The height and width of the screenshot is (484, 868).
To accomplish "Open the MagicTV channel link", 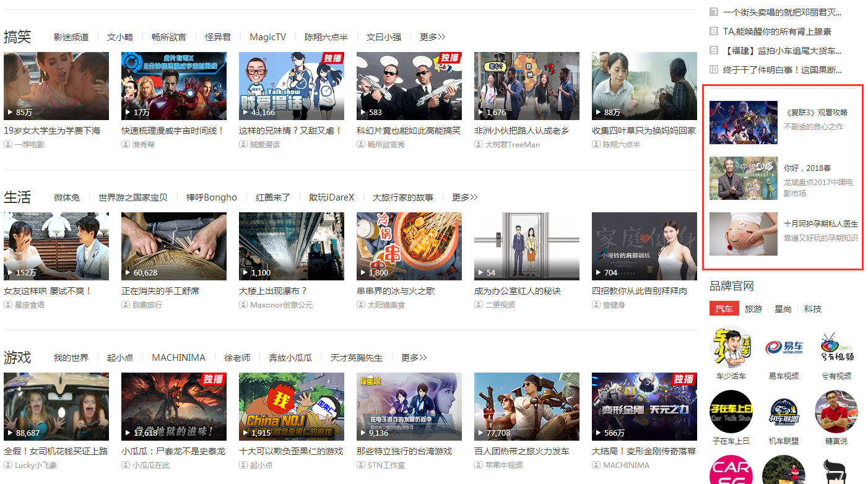I will 267,37.
